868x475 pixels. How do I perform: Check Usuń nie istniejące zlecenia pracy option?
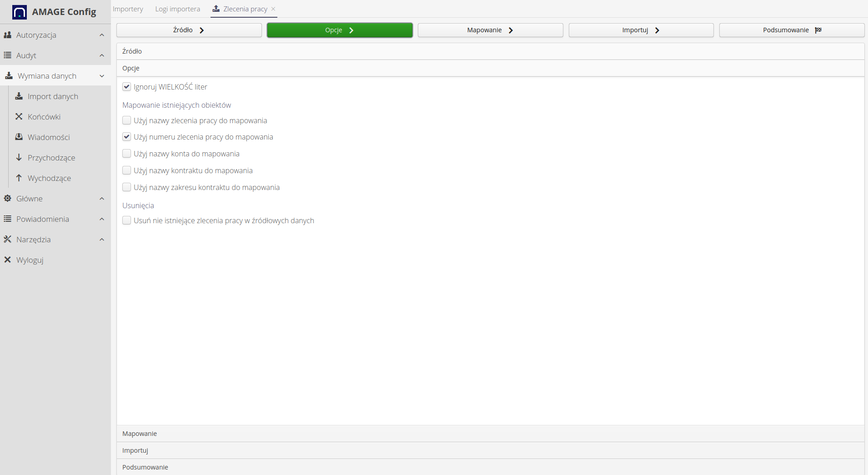[x=127, y=220]
